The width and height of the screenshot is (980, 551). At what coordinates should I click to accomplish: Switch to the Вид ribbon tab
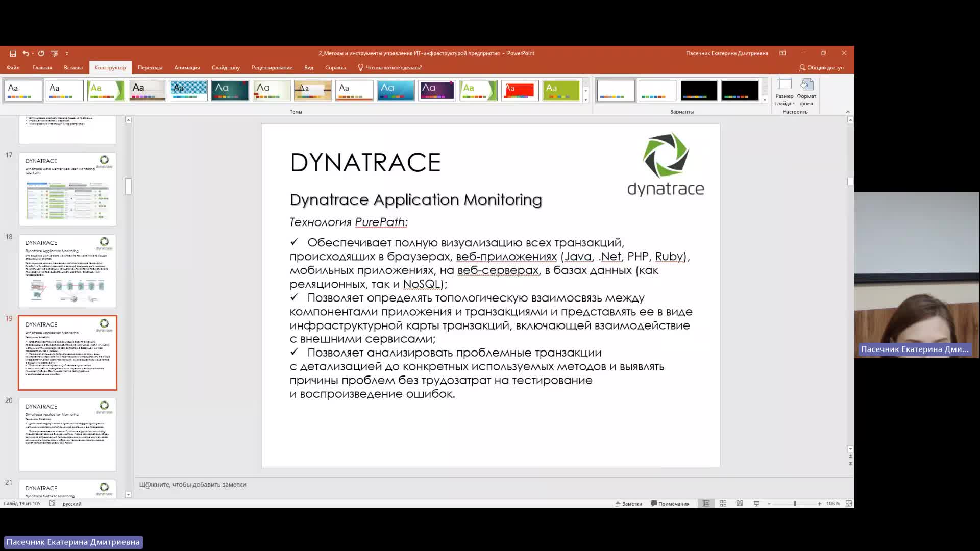pyautogui.click(x=309, y=67)
